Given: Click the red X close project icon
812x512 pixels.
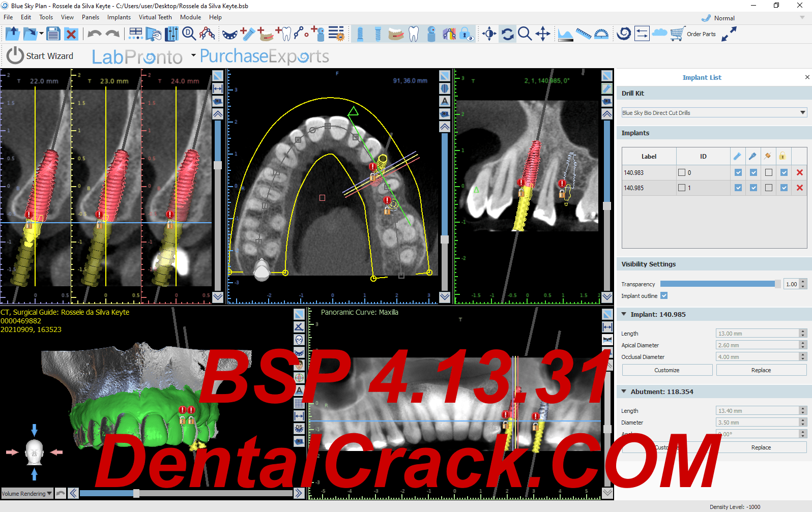Looking at the screenshot, I should (71, 34).
